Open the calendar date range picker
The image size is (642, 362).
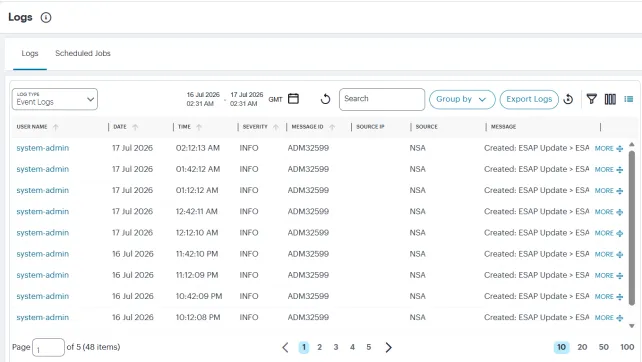click(x=293, y=99)
